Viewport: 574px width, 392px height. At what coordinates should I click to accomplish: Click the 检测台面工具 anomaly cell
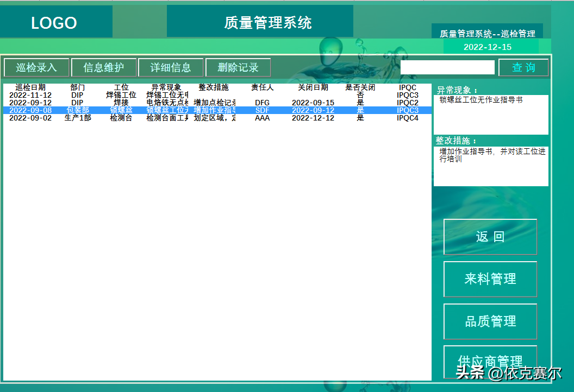coord(167,118)
